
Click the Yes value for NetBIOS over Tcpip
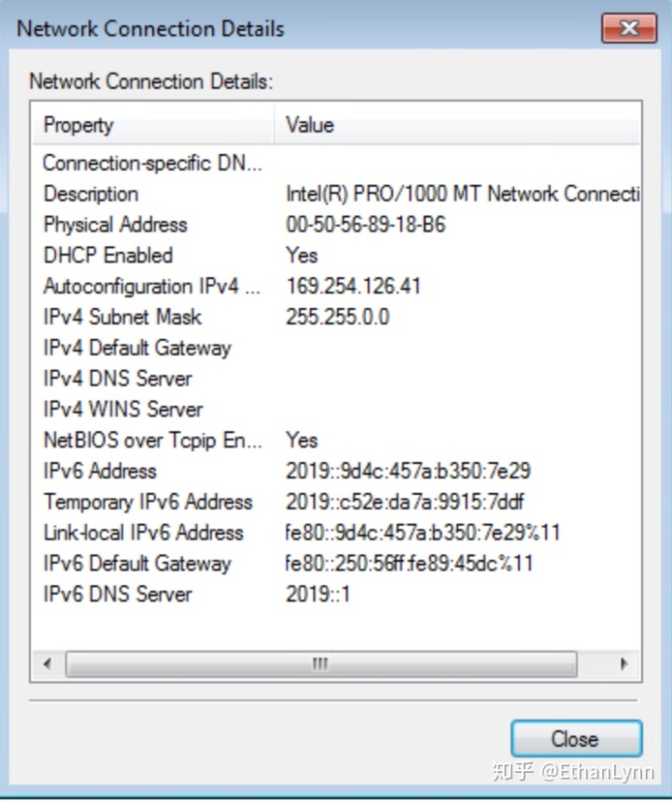click(x=301, y=440)
